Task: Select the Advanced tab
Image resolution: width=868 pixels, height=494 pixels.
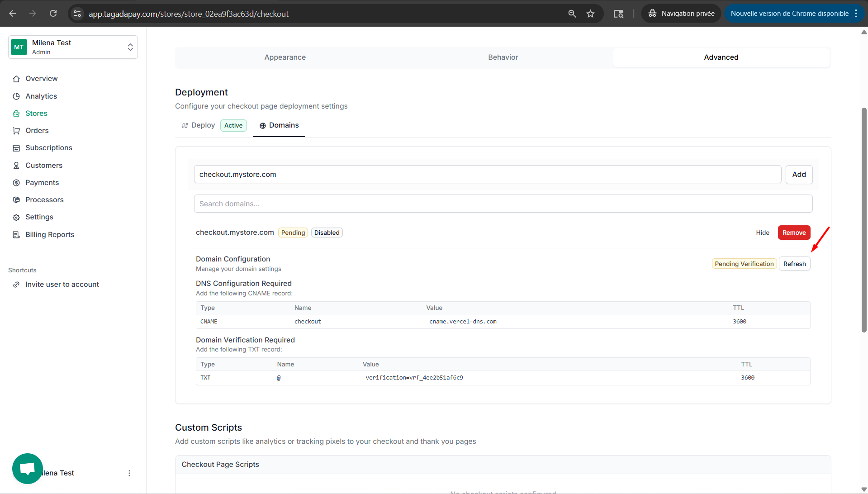Action: (721, 57)
